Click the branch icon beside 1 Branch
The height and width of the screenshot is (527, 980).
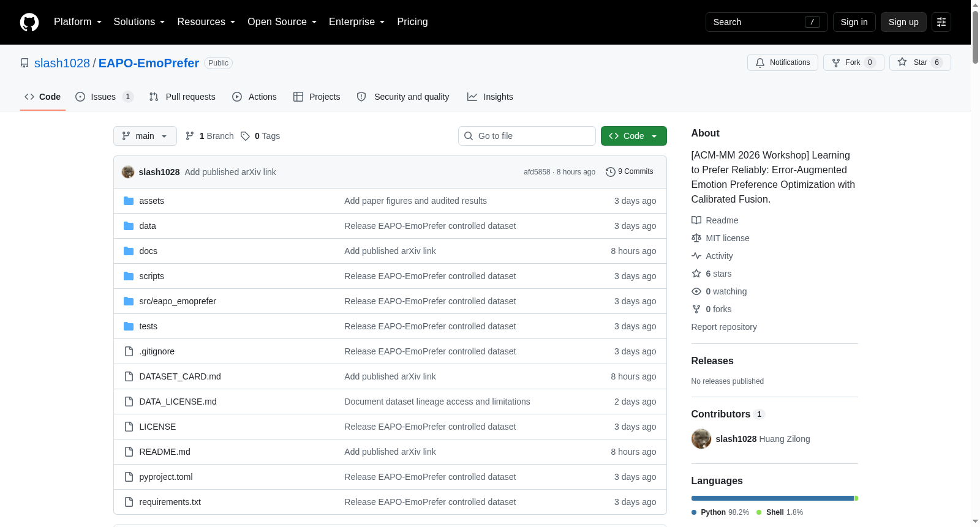[190, 136]
